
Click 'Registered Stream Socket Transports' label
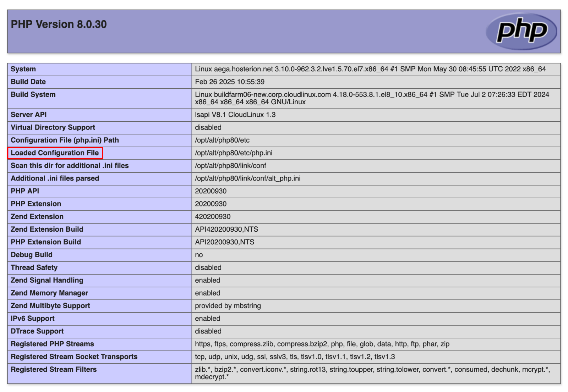point(74,357)
